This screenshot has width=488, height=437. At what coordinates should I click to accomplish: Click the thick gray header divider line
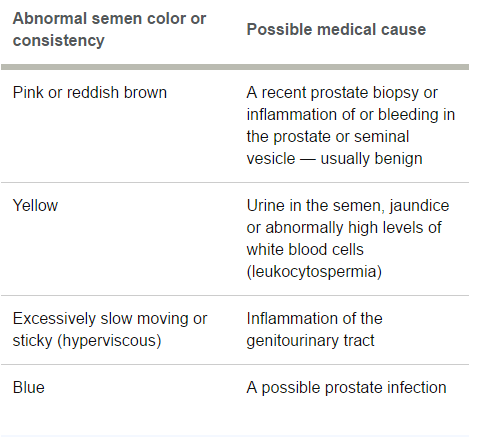click(x=235, y=67)
